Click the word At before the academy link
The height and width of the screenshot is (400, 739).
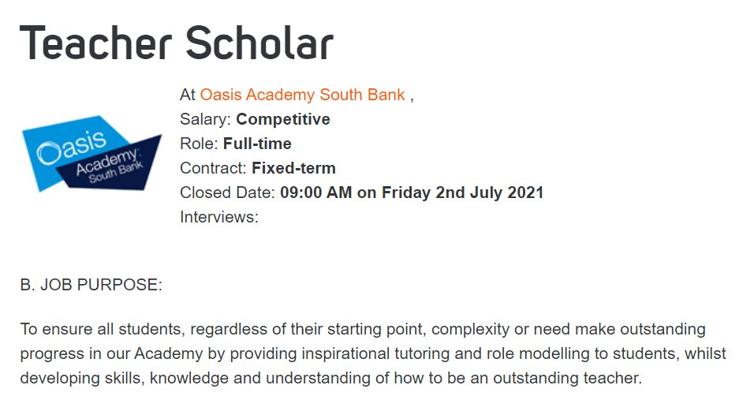pyautogui.click(x=188, y=95)
